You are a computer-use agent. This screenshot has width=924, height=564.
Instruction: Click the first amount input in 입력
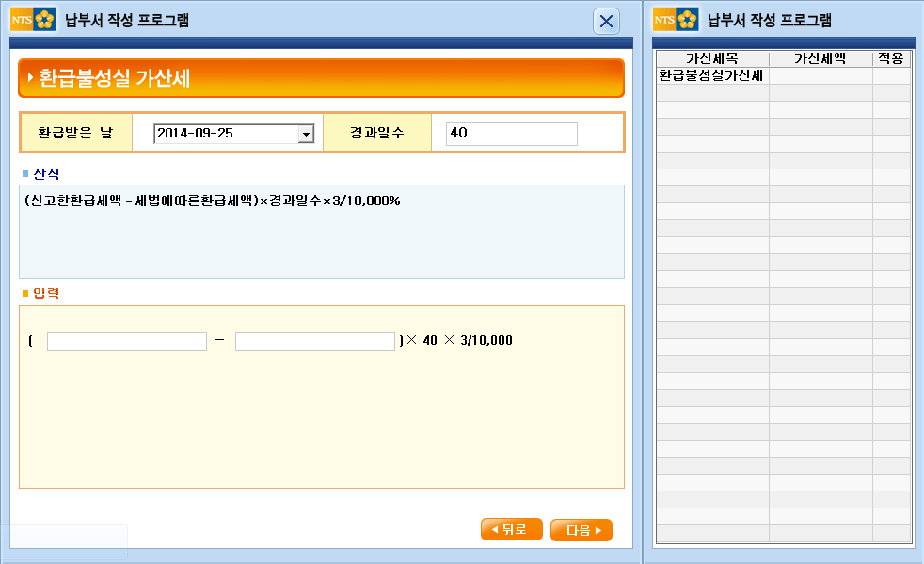pyautogui.click(x=127, y=342)
